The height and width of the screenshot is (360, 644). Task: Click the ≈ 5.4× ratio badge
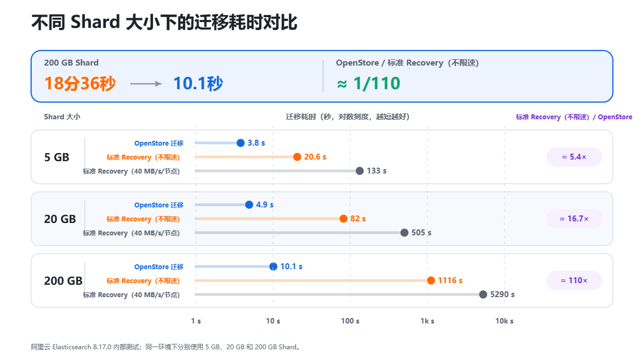coord(574,157)
